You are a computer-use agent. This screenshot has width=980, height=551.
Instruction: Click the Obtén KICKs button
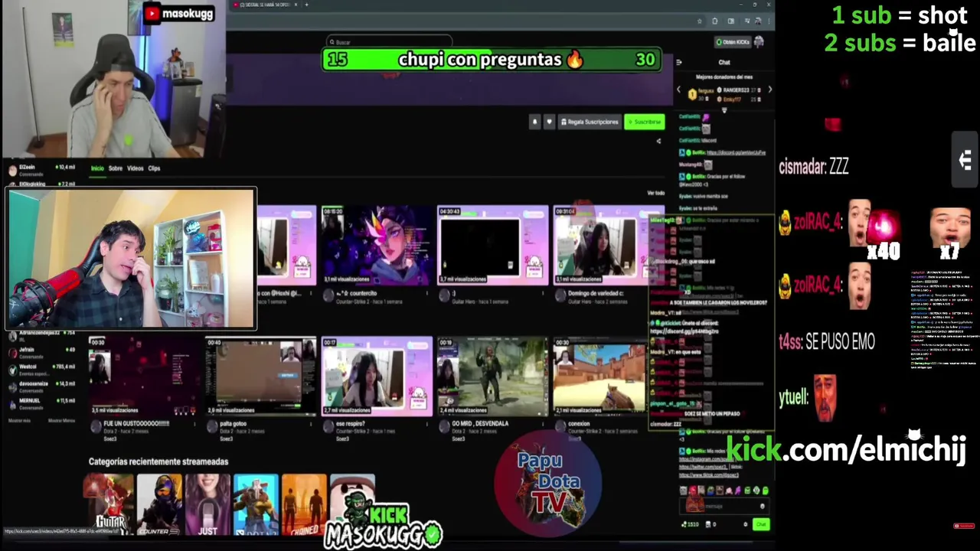coord(732,41)
